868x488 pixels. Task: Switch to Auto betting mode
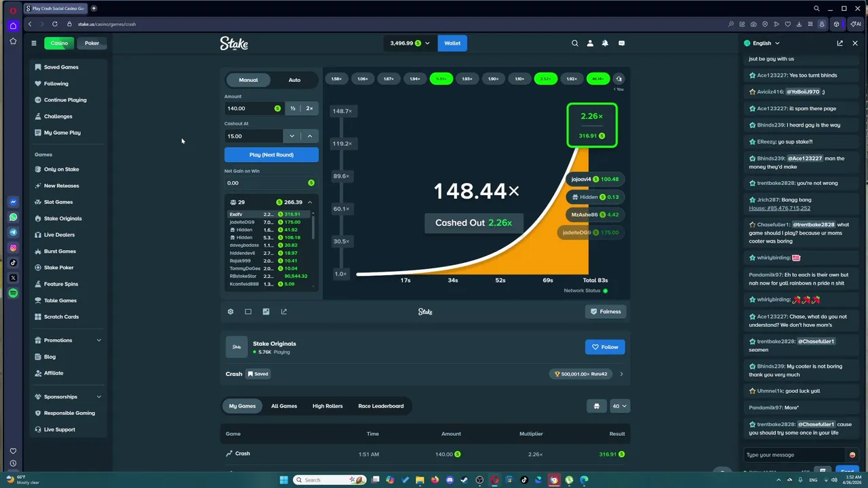click(294, 80)
